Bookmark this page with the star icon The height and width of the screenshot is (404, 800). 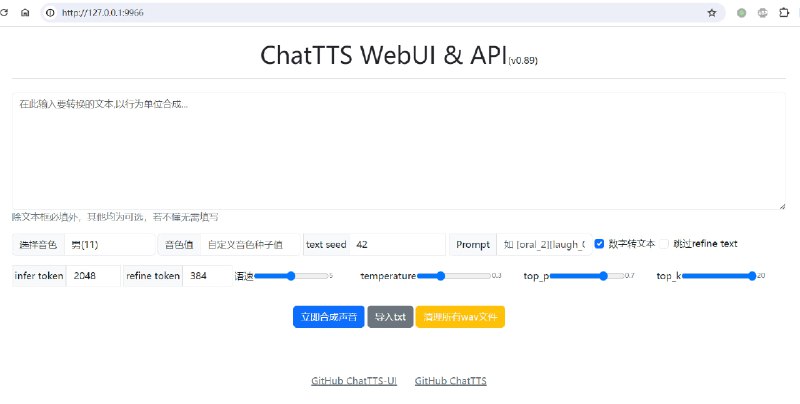(711, 13)
